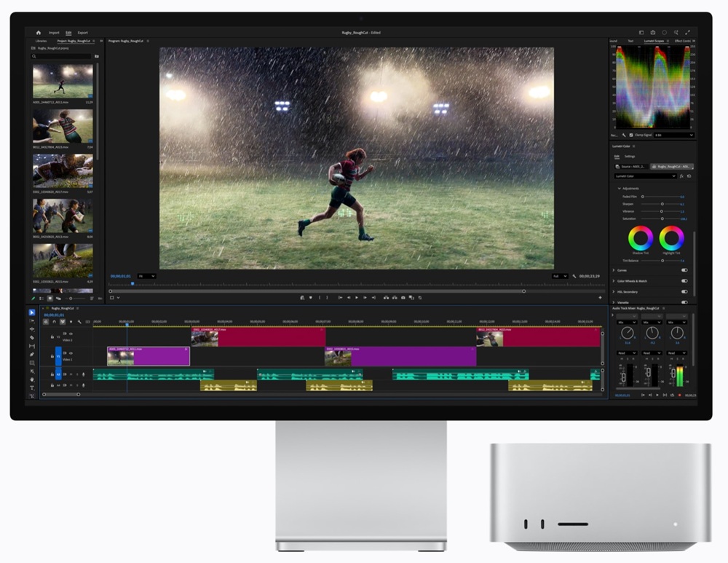728x563 pixels.
Task: Select the Track Select Forward tool
Action: pos(32,321)
